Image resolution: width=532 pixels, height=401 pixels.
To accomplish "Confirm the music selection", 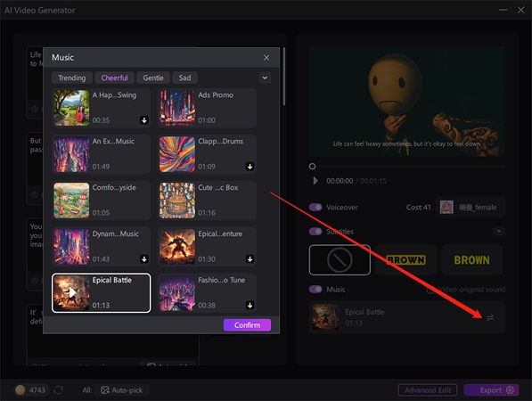I will pyautogui.click(x=247, y=325).
